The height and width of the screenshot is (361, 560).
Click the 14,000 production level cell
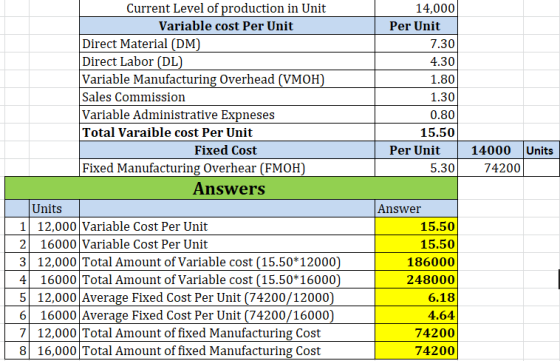pos(416,8)
